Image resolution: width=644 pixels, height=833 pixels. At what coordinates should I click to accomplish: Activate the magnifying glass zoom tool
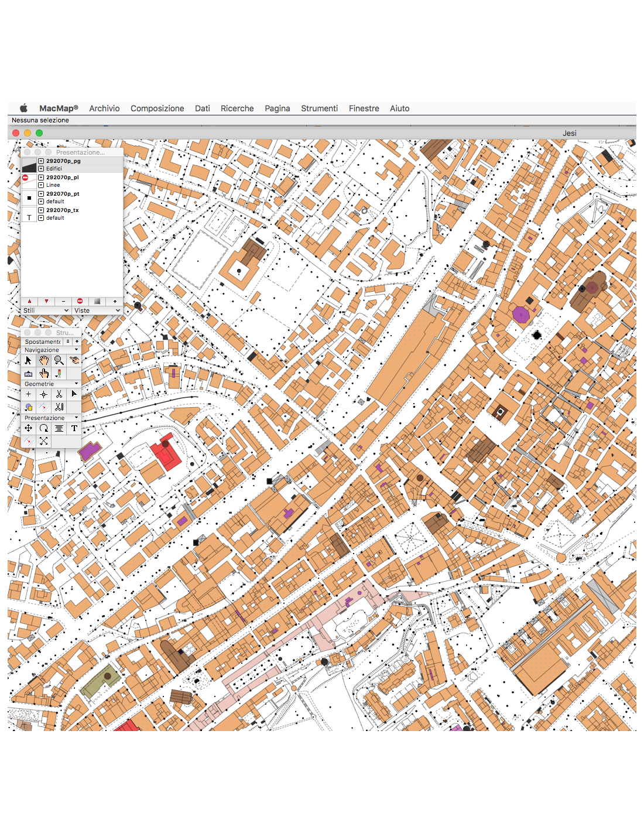59,360
